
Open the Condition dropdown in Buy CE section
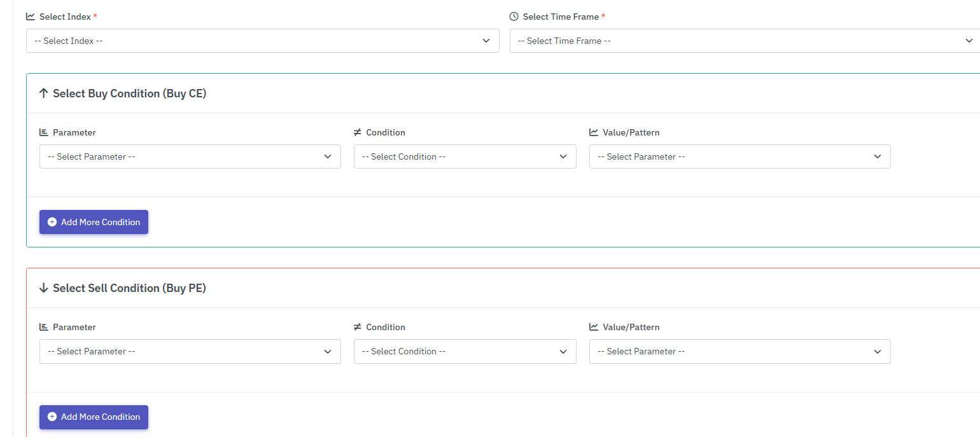[x=465, y=156]
